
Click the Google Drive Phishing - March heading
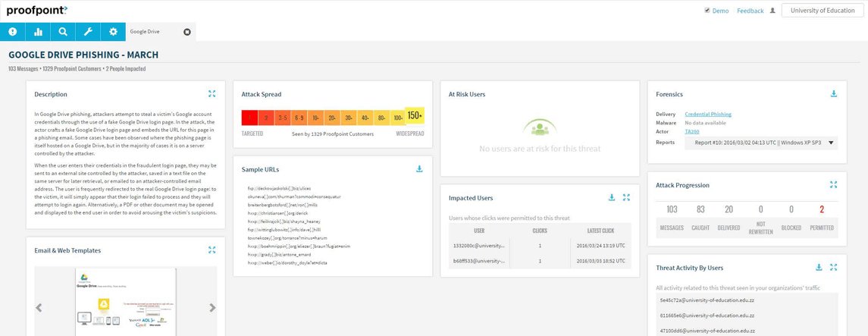tap(83, 55)
